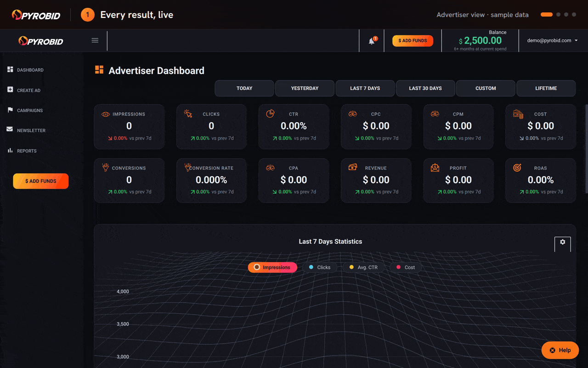
Task: Open the demo@pyrobid.com account dropdown
Action: [x=553, y=40]
